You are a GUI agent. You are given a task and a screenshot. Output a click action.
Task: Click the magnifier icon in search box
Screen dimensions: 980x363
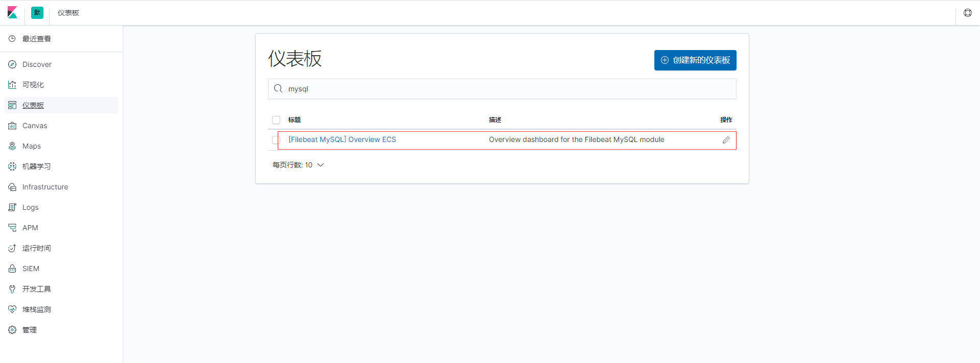(x=278, y=89)
